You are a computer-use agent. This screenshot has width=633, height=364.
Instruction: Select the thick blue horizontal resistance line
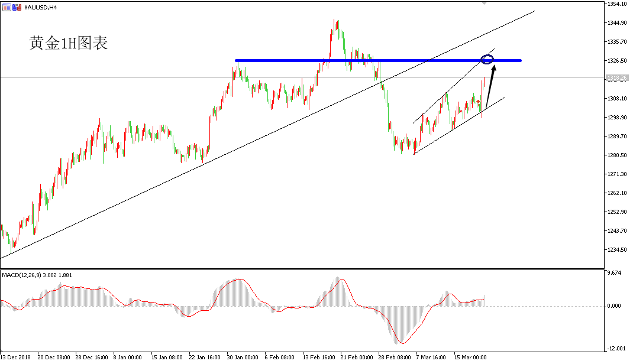click(x=378, y=60)
